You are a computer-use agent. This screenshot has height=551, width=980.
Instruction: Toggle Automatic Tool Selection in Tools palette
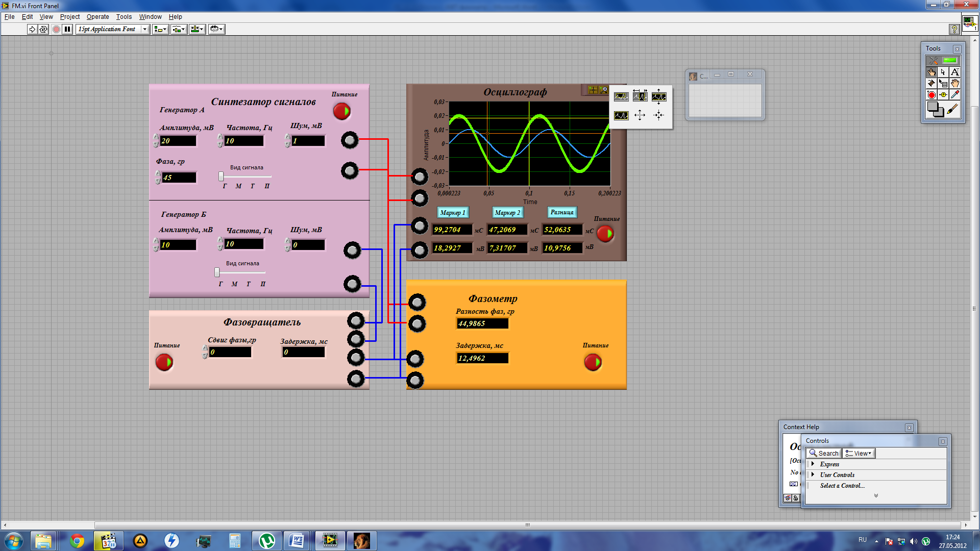coord(943,60)
